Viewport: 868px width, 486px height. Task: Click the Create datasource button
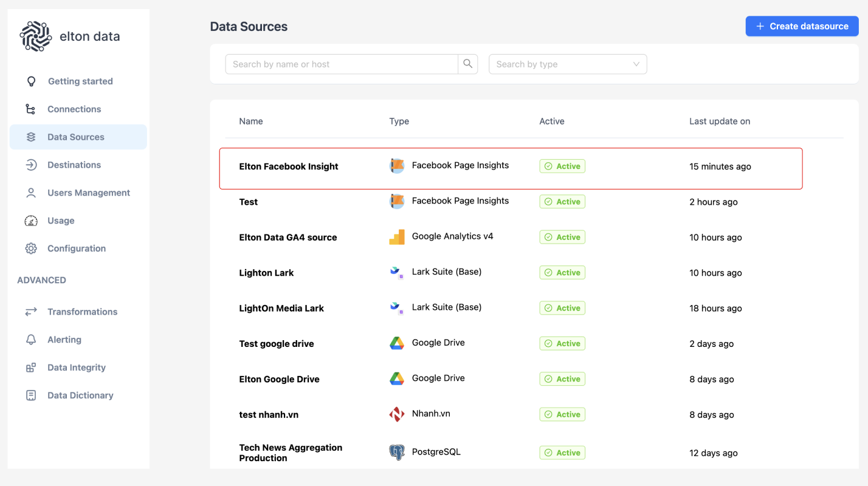click(801, 26)
